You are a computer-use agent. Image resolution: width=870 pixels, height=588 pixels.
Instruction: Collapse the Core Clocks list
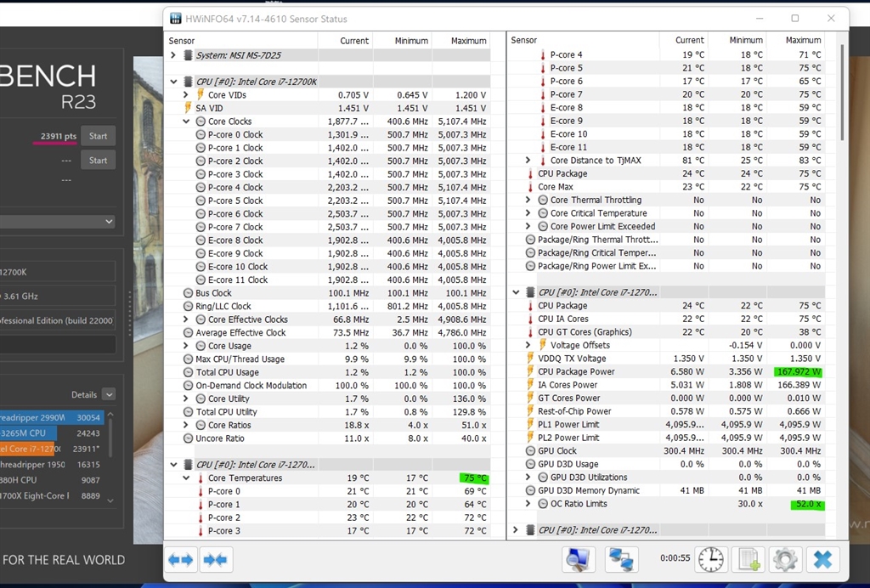click(186, 121)
